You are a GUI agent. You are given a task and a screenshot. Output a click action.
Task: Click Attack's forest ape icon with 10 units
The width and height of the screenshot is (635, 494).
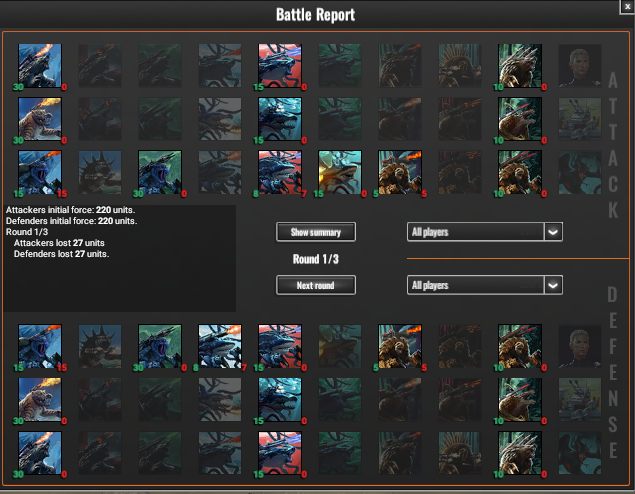tap(520, 172)
